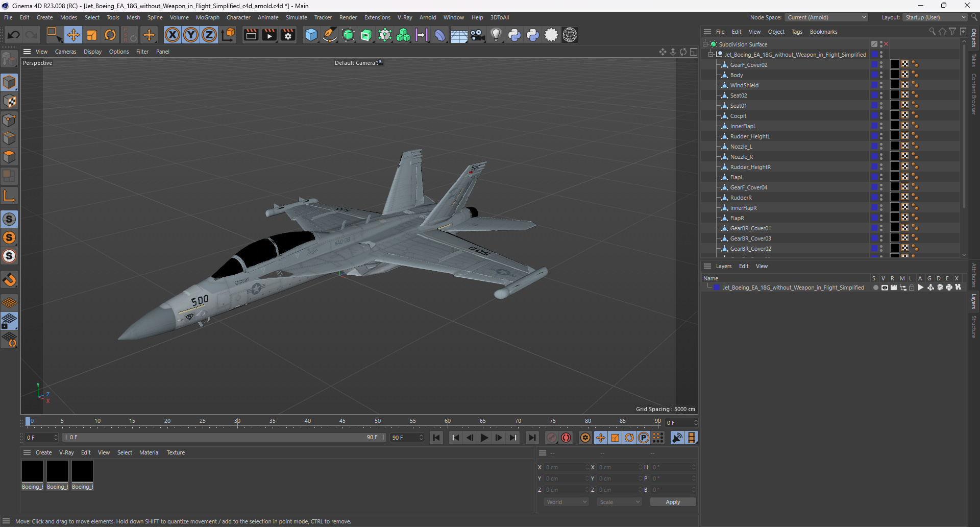
Task: Toggle autokeying red record button
Action: [566, 438]
